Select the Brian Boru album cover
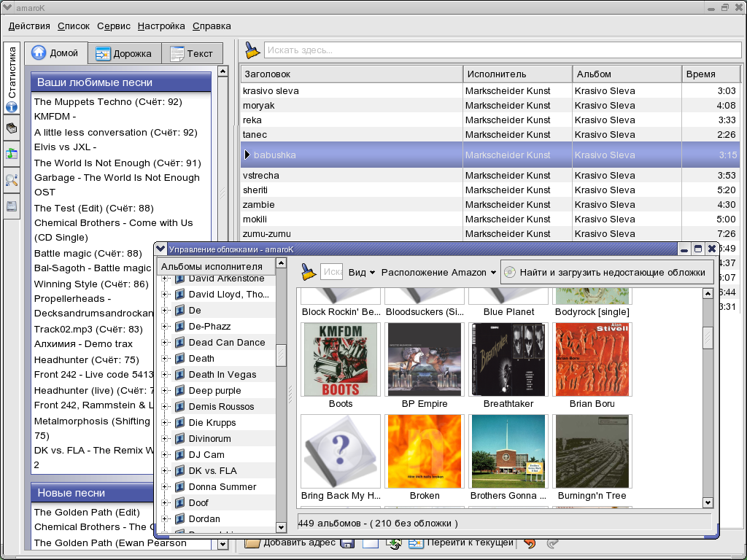Screen dimensions: 747x560 (592, 359)
